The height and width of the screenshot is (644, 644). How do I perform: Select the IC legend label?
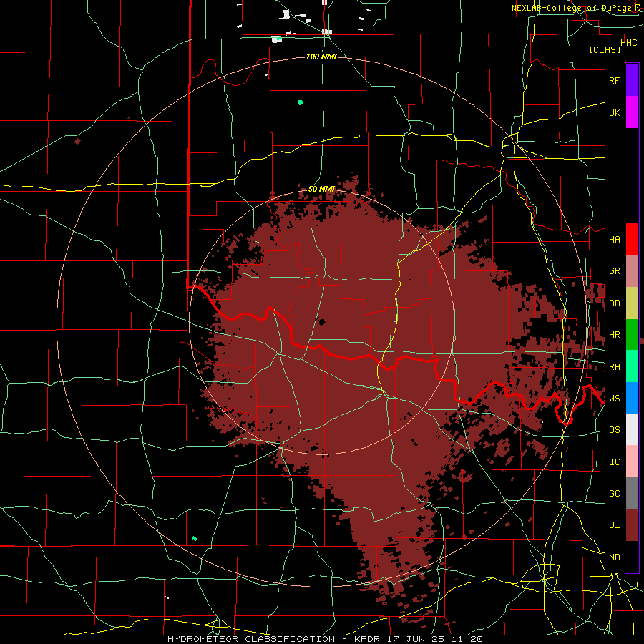614,462
